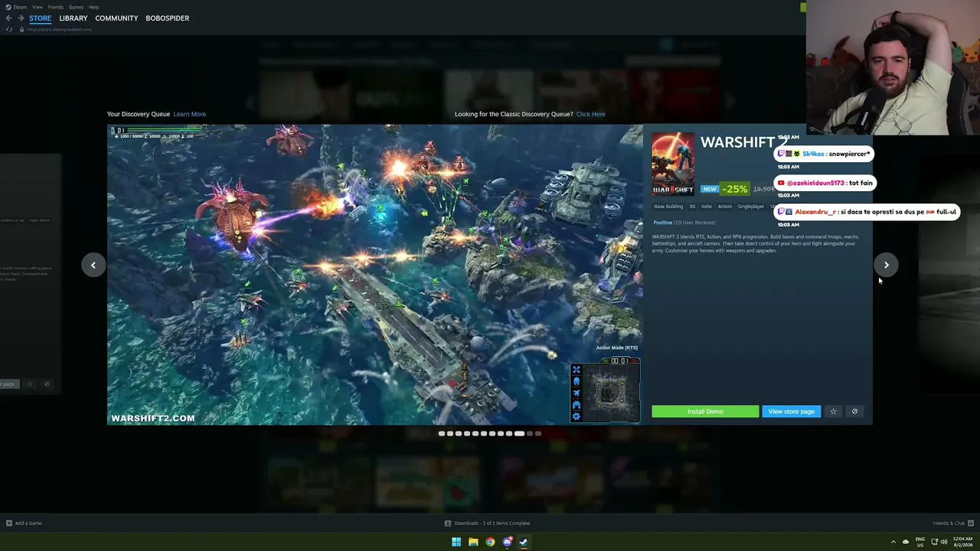Open the Friends menu
980x551 pixels.
[x=56, y=7]
